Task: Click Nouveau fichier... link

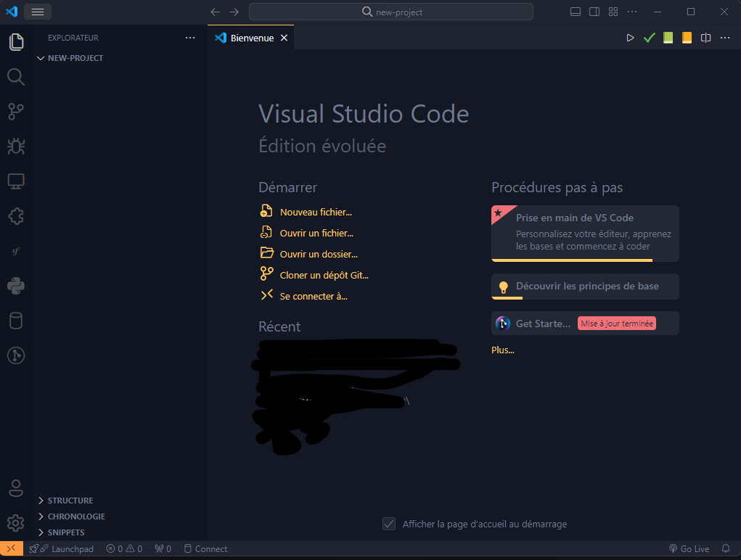Action: (316, 213)
